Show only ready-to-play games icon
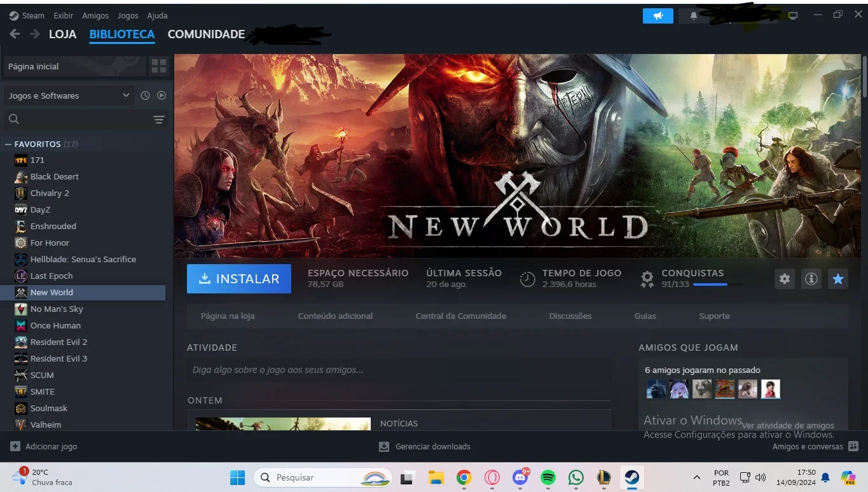Screen dimensions: 868x492 point(162,95)
